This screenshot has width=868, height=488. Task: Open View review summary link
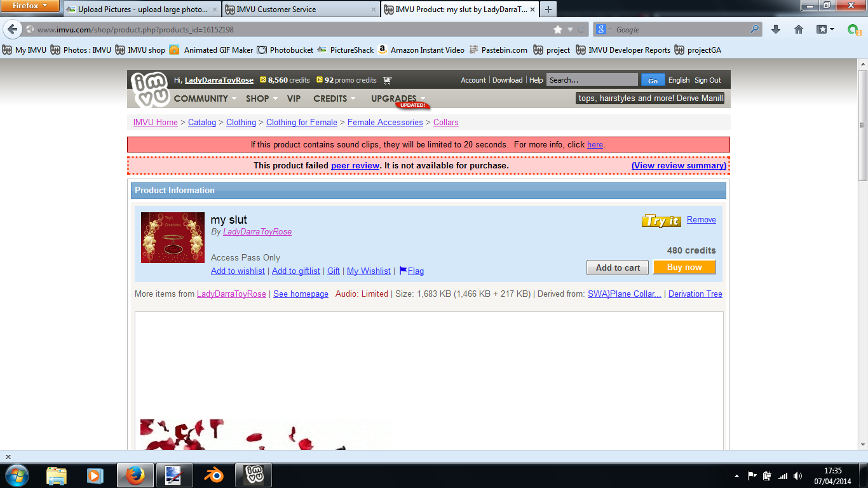(x=679, y=165)
